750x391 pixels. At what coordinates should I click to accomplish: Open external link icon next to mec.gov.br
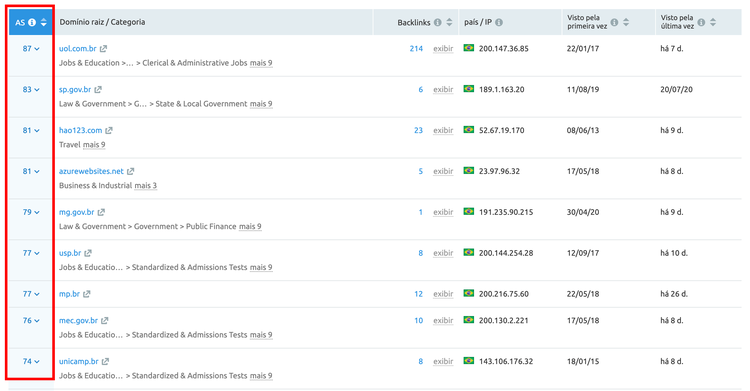pyautogui.click(x=105, y=321)
